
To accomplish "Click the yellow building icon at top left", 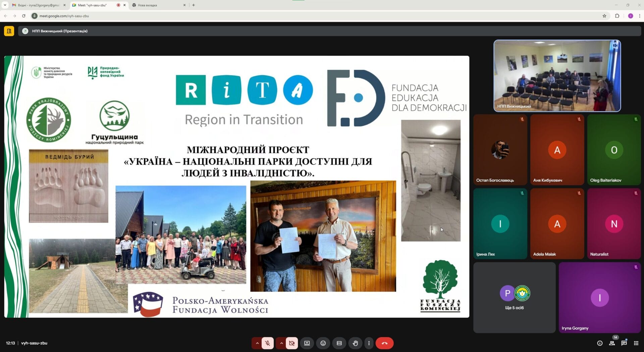I will pos(9,31).
